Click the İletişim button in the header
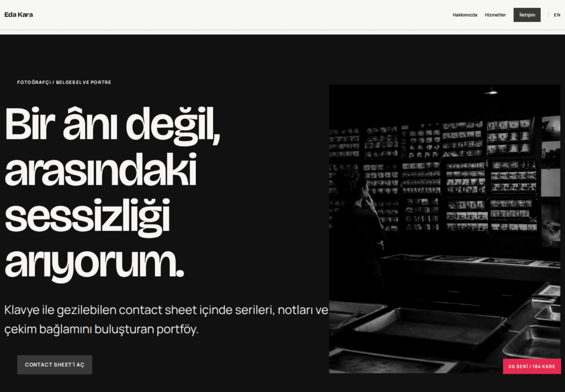Viewport: 565px width, 392px height. click(527, 15)
